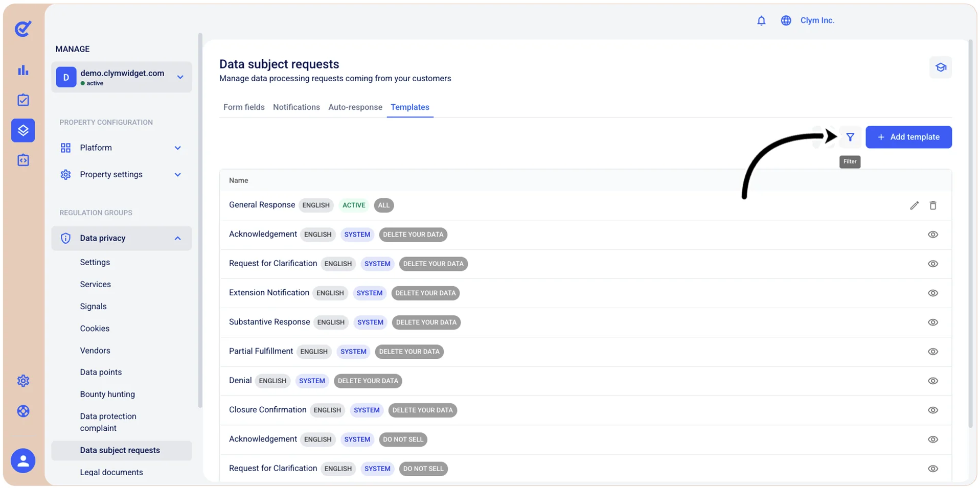View the Denial template
This screenshot has width=980, height=488.
point(932,381)
